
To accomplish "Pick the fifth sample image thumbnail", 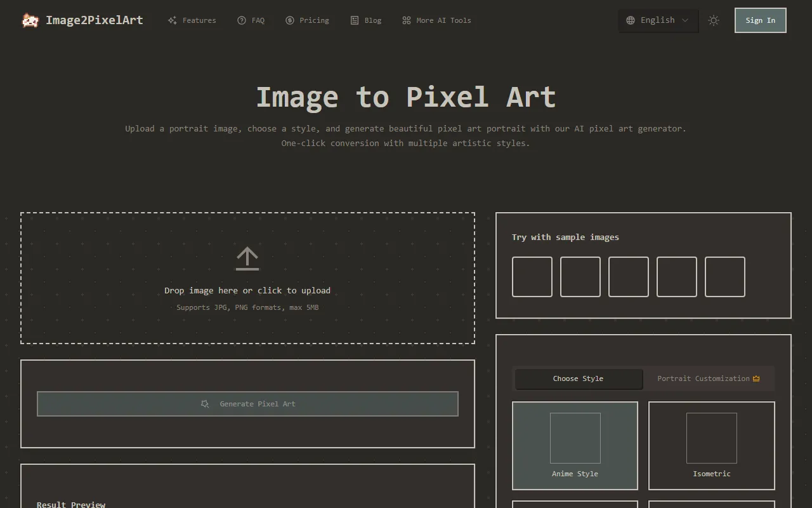I will point(725,277).
